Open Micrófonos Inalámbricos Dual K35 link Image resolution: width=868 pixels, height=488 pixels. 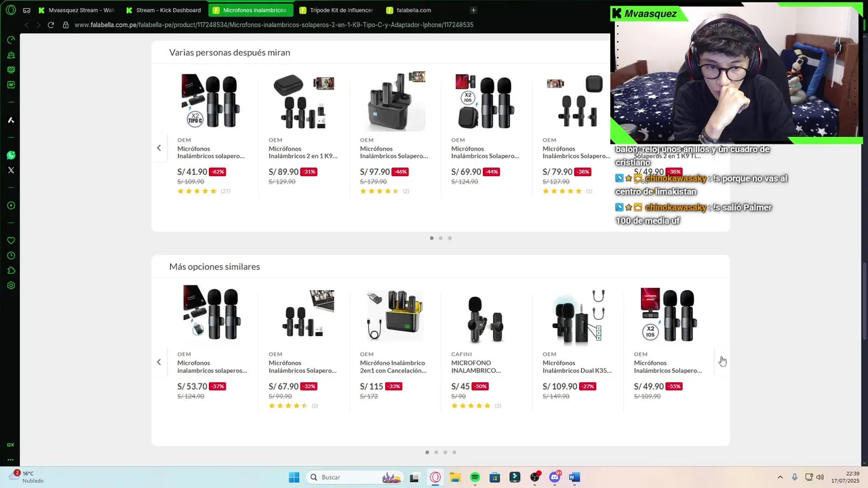(577, 367)
